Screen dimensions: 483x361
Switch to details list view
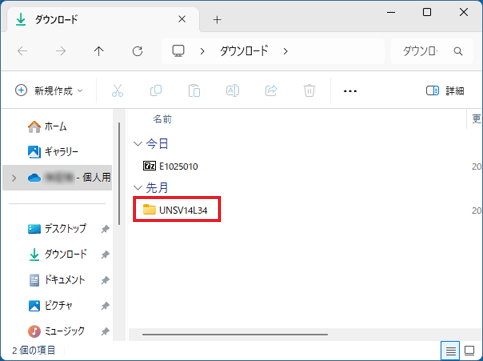coord(450,350)
